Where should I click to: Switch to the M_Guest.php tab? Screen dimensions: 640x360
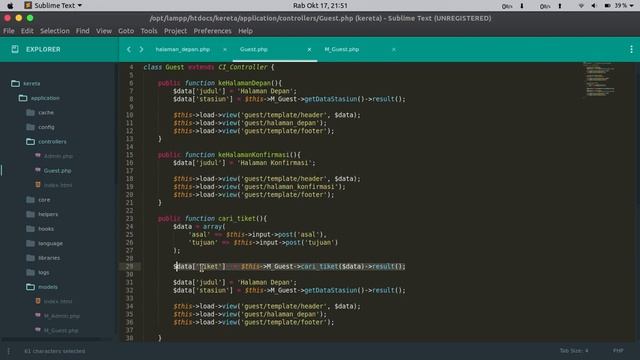342,49
